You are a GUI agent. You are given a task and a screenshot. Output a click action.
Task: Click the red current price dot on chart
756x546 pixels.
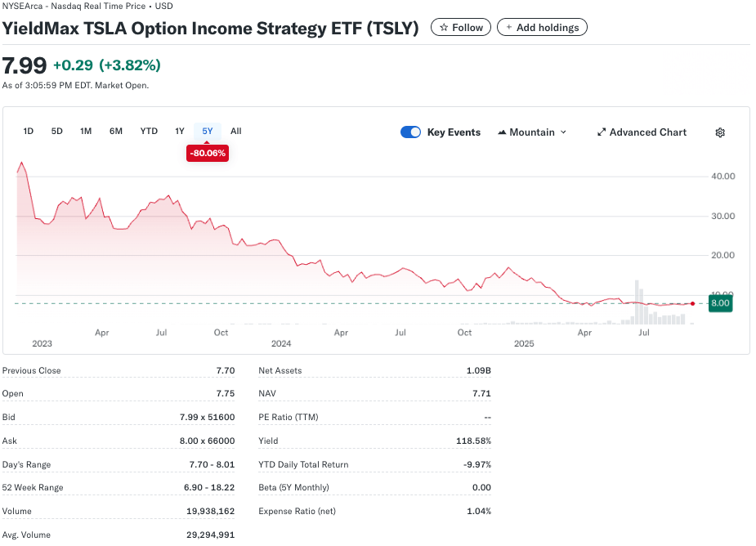693,303
